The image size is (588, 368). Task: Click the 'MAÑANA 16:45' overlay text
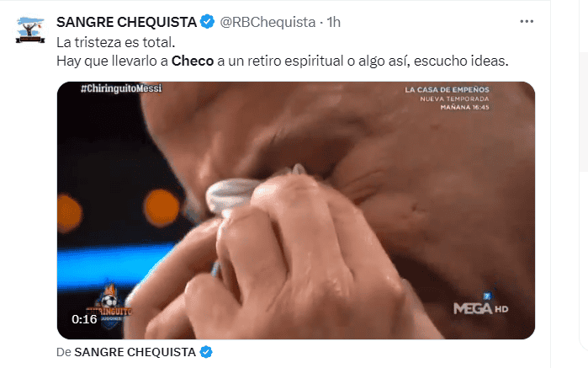464,108
